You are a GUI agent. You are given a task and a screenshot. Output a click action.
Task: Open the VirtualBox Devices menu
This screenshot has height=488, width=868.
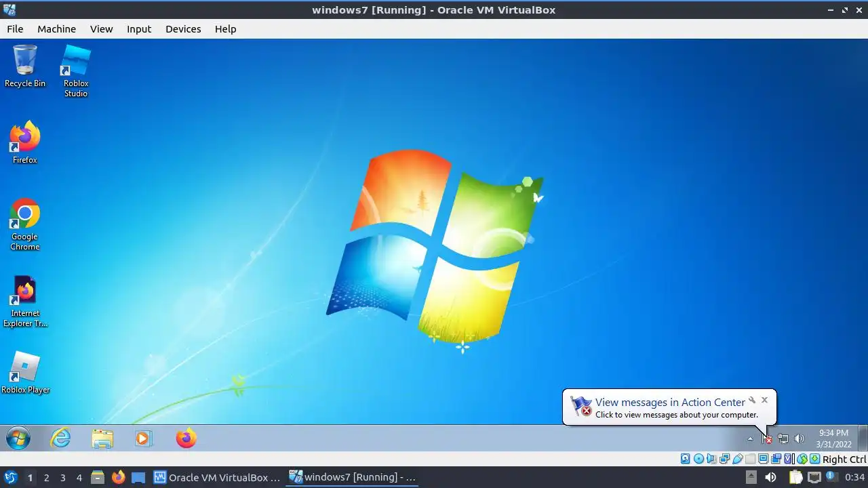click(183, 29)
